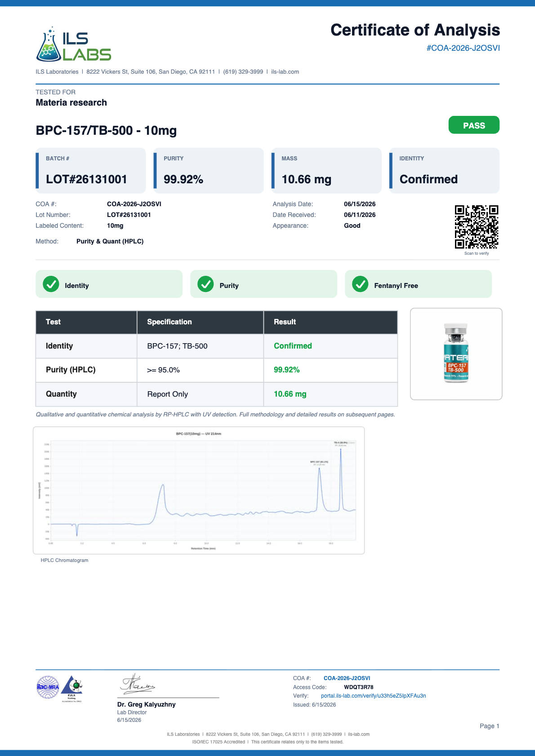Click the green 'Confirmed' result cell
Viewport: 535px width, 756px height.
point(330,346)
